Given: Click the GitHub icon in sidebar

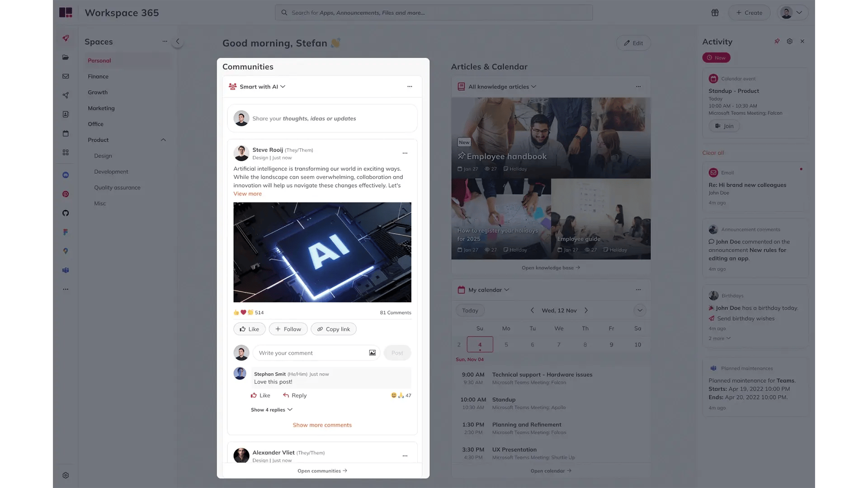Looking at the screenshot, I should coord(66,213).
